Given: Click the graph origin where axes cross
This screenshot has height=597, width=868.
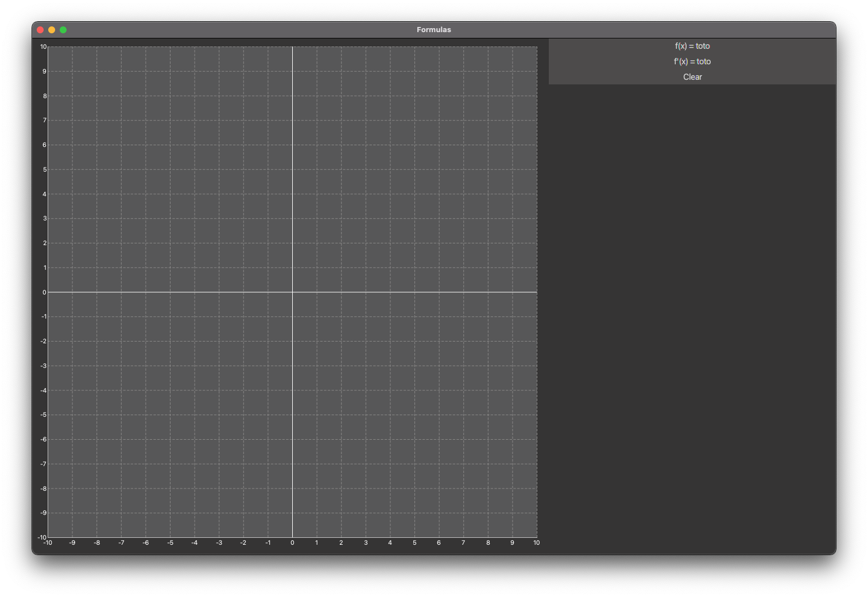Looking at the screenshot, I should 292,292.
